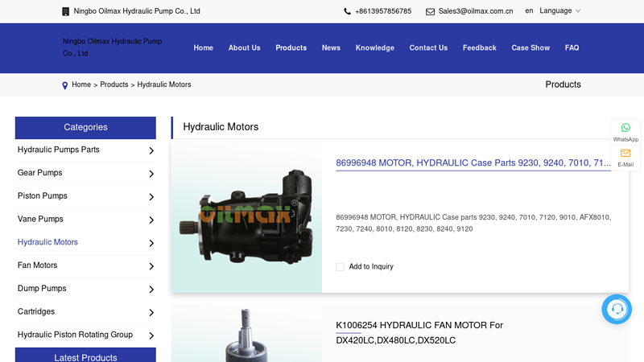Open the Hydraulic Piston Rotating Group category
This screenshot has width=644, height=362.
pos(75,335)
